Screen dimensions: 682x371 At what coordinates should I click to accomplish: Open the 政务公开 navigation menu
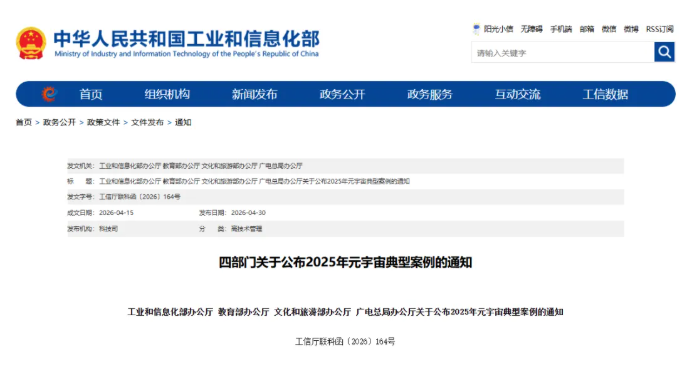[342, 94]
